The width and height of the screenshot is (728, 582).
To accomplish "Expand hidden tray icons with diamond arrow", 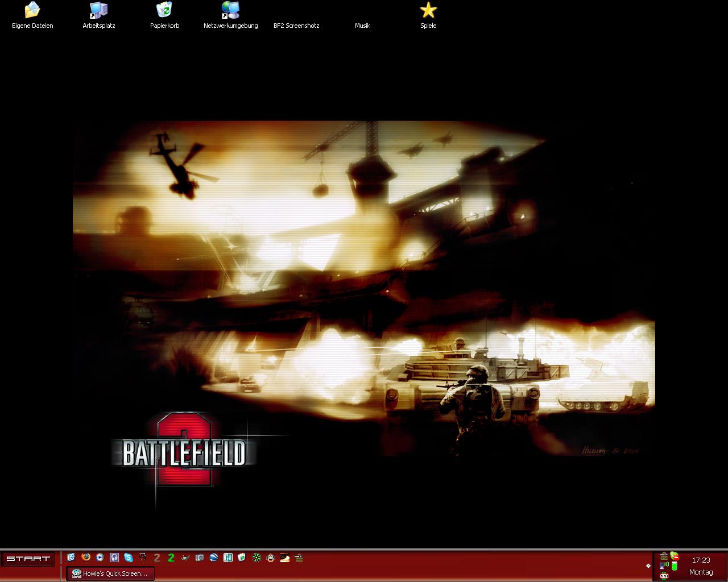I will point(648,566).
